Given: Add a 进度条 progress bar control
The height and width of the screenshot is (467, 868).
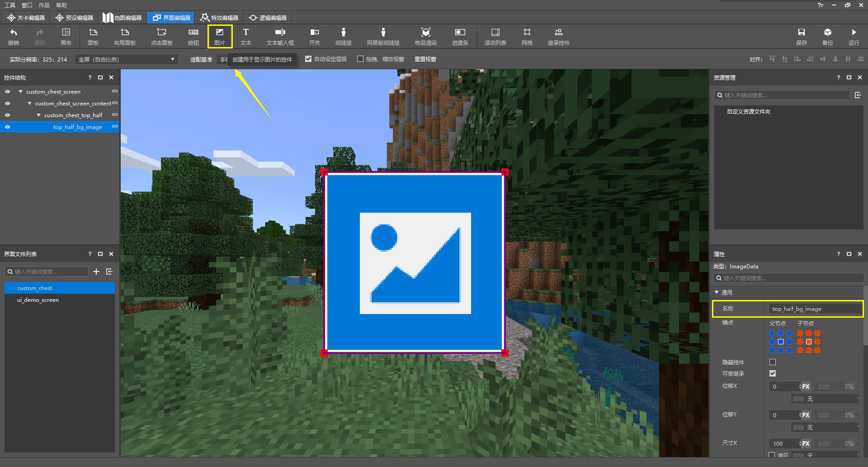Looking at the screenshot, I should tap(460, 37).
